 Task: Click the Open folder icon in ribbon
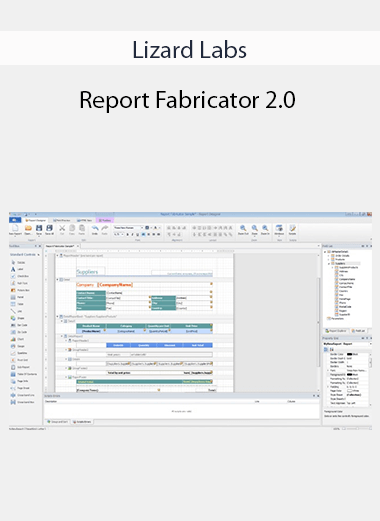[x=28, y=228]
